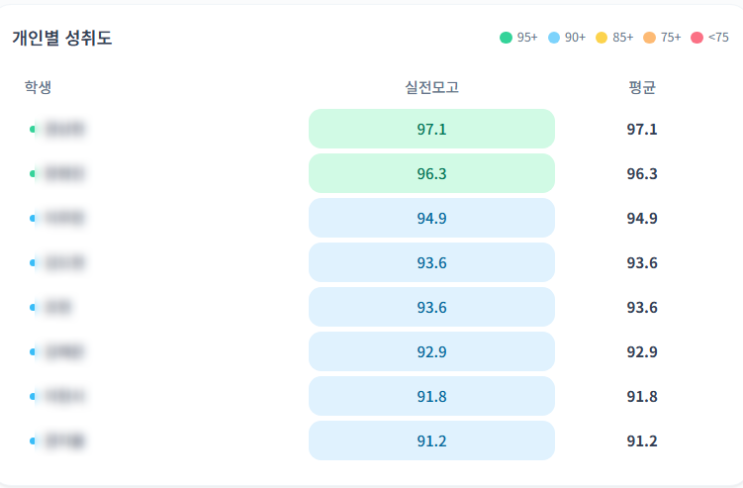Select the green 96.3 실전모고 score cell

pyautogui.click(x=431, y=174)
